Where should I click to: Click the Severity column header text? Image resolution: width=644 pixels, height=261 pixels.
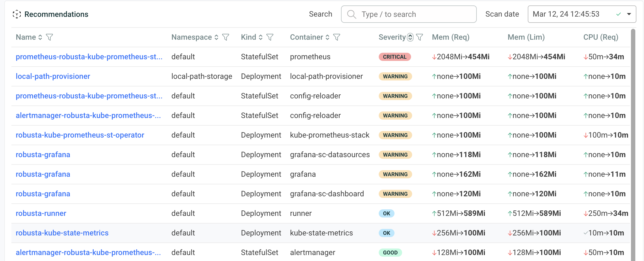tap(392, 37)
